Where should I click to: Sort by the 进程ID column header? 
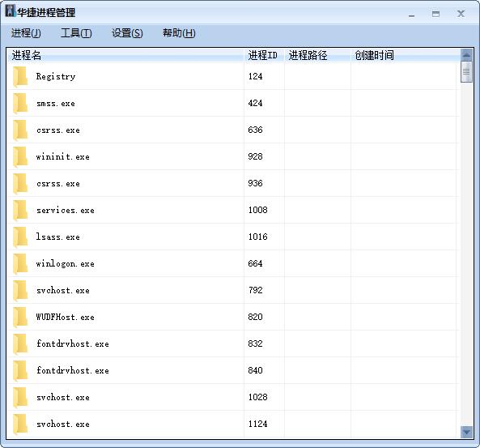tap(264, 55)
